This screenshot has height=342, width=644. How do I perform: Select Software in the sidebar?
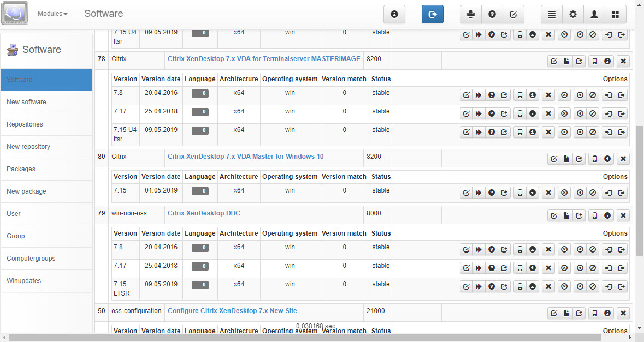point(46,80)
